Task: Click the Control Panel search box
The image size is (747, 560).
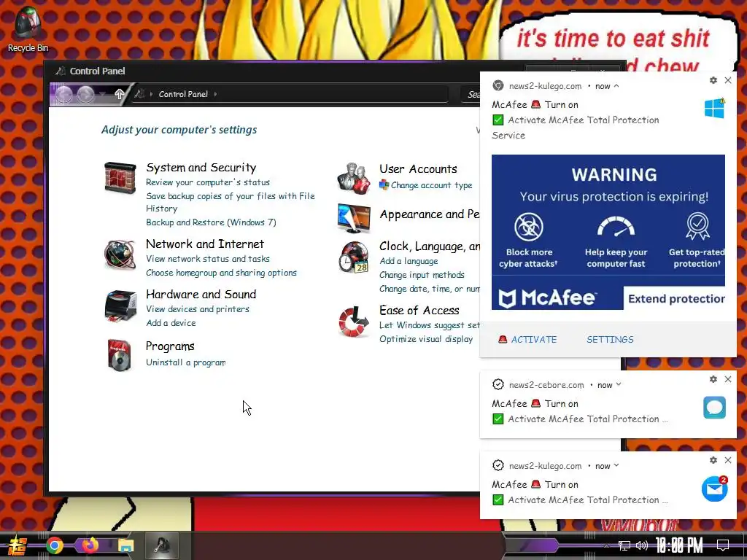Action: [471, 94]
